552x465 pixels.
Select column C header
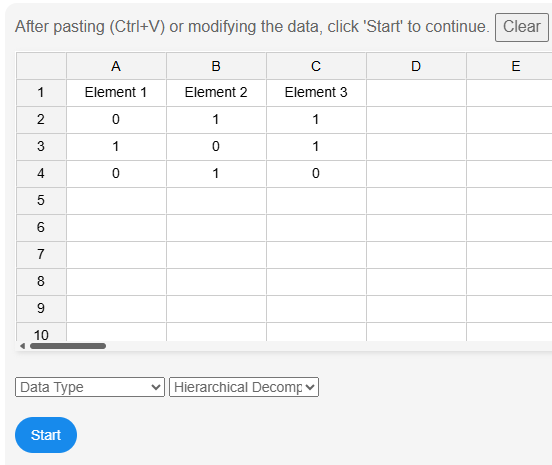click(316, 66)
